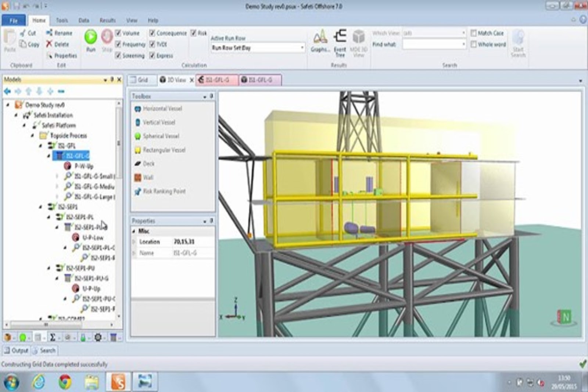
Task: Click the Rename command
Action: pos(59,33)
